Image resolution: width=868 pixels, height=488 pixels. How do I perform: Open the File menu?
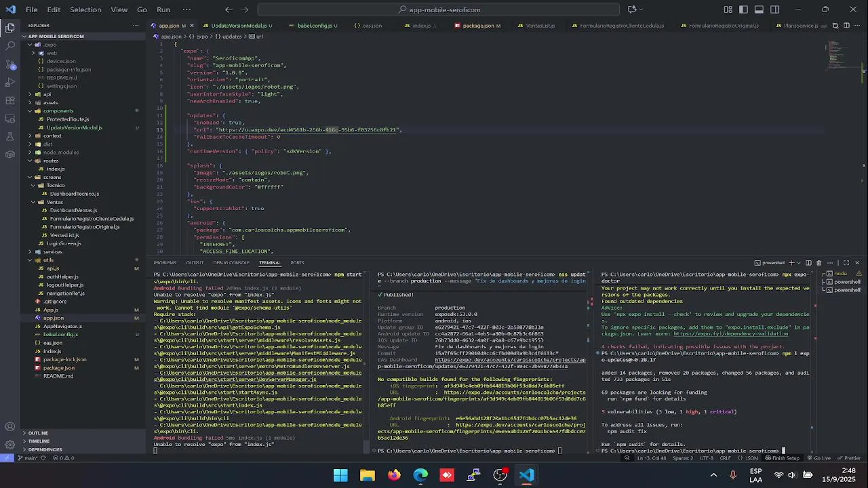(x=32, y=9)
